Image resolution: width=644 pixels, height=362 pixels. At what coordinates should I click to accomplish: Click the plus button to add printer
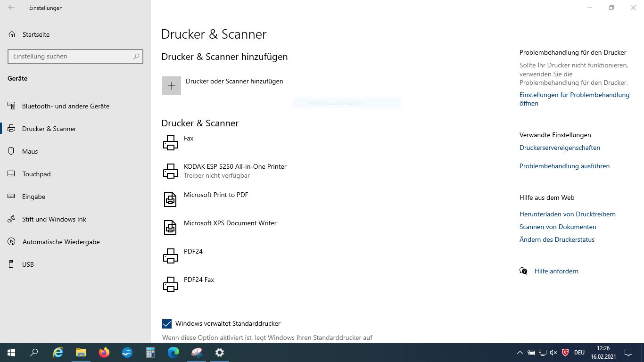[172, 86]
